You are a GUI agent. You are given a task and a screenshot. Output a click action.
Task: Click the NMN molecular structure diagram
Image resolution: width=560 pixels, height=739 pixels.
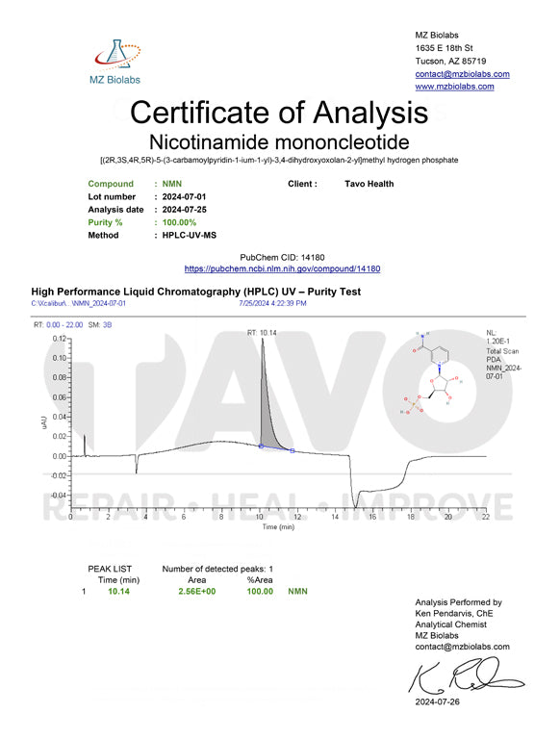pyautogui.click(x=431, y=374)
